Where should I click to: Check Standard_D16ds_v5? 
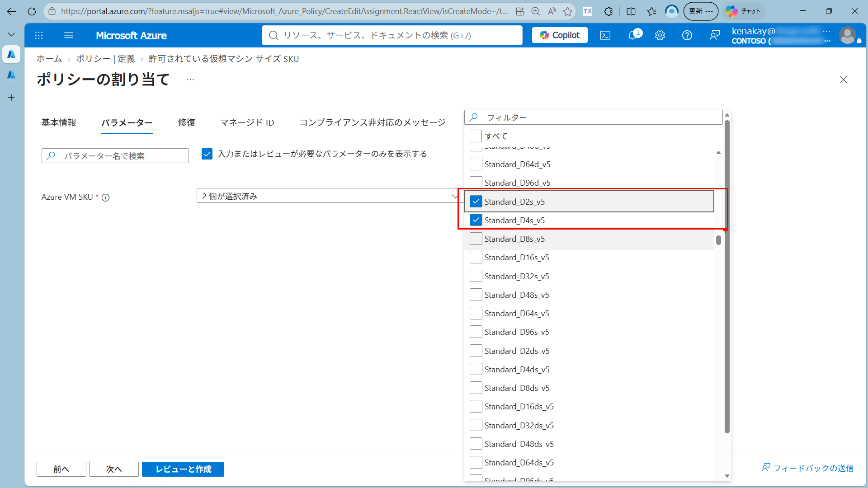476,406
